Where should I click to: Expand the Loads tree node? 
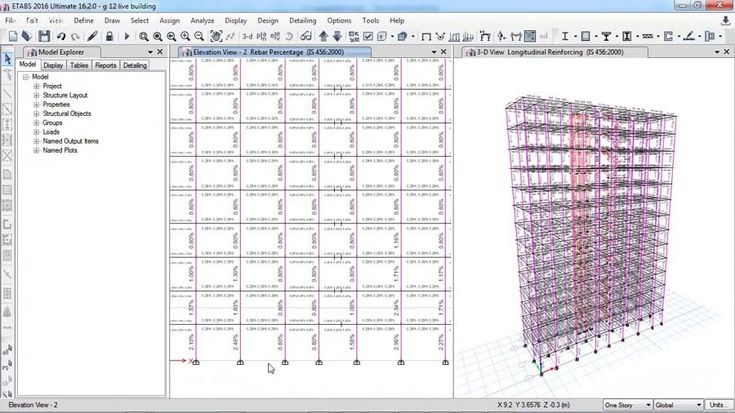(36, 132)
